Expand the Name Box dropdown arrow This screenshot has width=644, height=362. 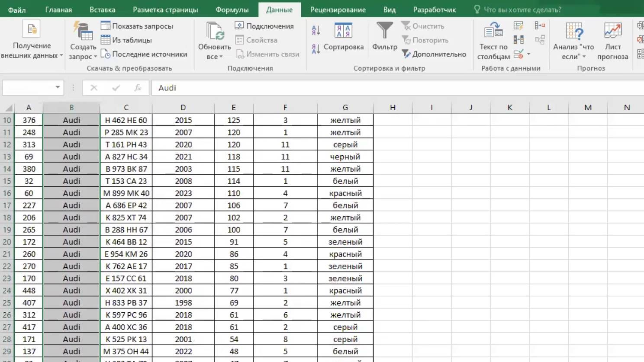pos(58,87)
